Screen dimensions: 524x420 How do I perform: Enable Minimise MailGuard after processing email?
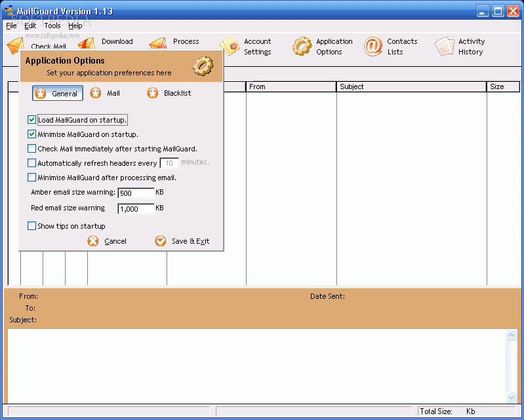31,177
